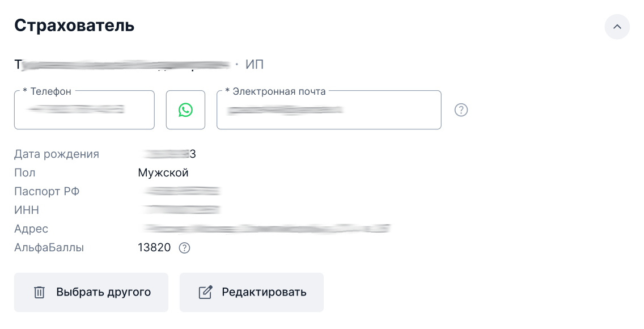This screenshot has height=329, width=644.
Task: Click trash icon in Выбрать другого
Action: pos(39,293)
